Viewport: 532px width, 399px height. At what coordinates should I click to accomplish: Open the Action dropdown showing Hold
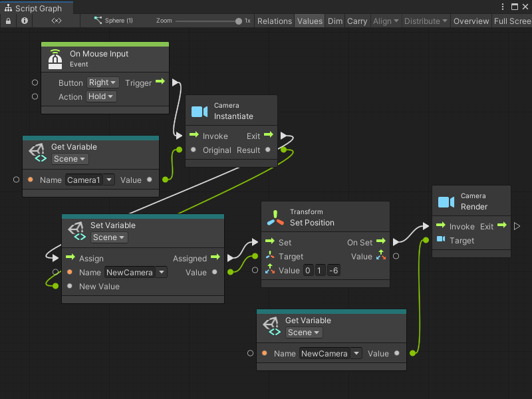point(101,96)
